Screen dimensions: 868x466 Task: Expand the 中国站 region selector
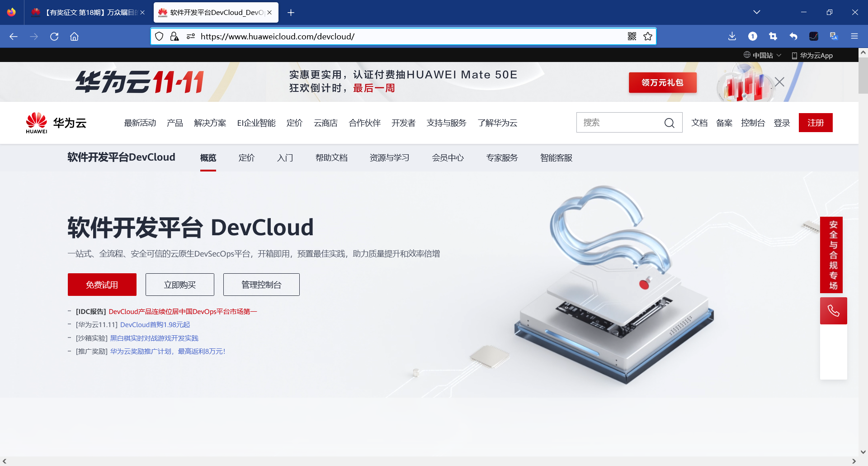click(764, 55)
